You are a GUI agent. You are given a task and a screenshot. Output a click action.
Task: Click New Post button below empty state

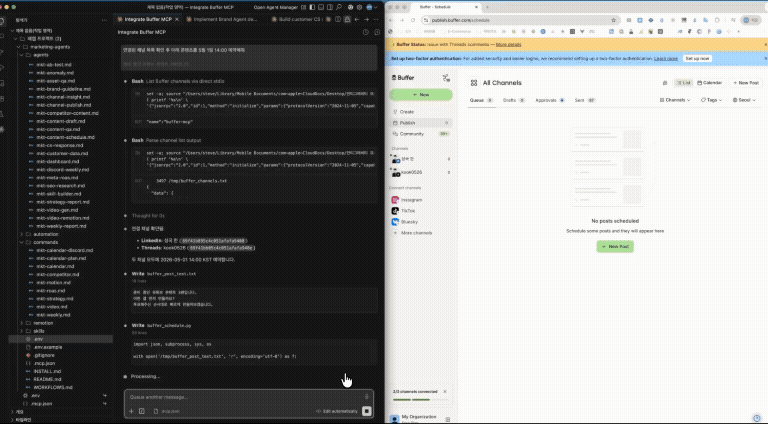pyautogui.click(x=615, y=246)
